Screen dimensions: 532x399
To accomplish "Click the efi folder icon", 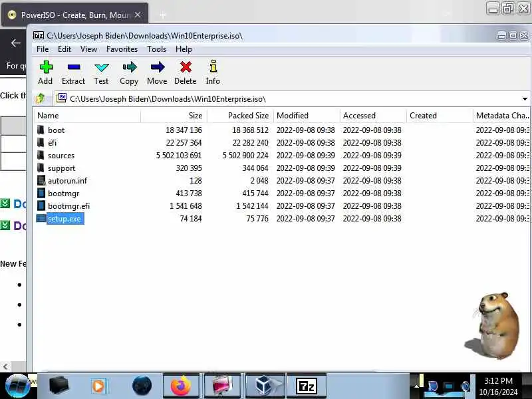I will click(41, 142).
